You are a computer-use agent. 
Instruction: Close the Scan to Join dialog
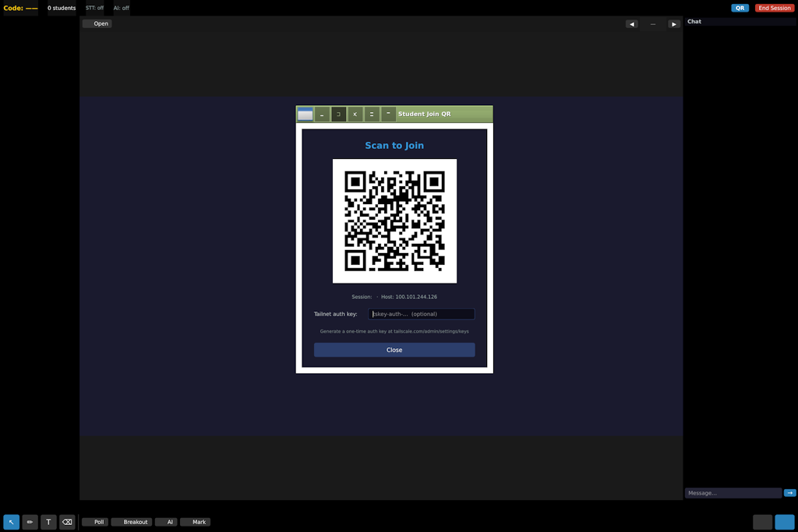click(x=394, y=350)
